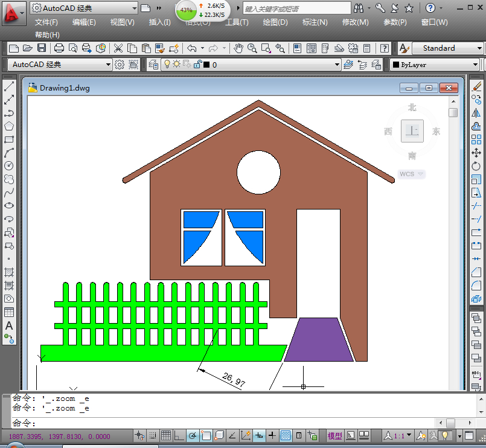
Task: Open the 修改(M) menu
Action: [x=355, y=22]
